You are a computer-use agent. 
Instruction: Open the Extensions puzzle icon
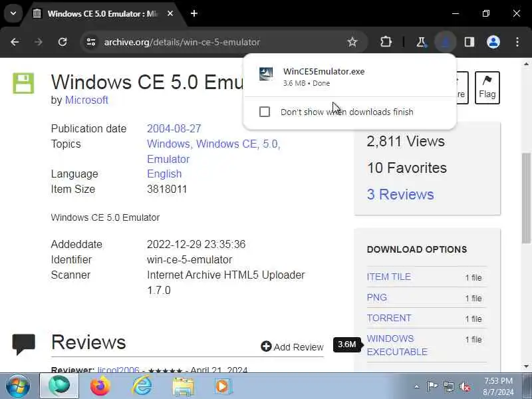(386, 42)
